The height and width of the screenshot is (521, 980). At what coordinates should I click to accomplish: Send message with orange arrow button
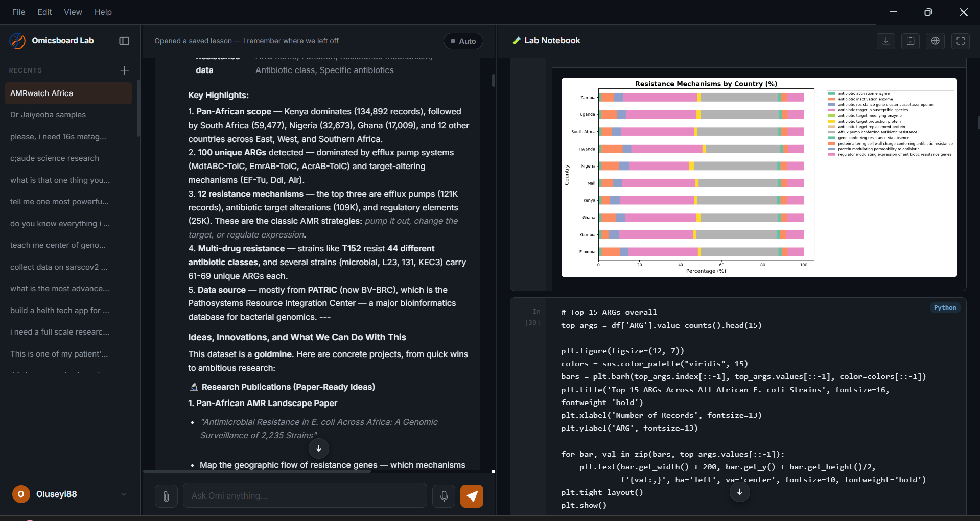click(472, 496)
